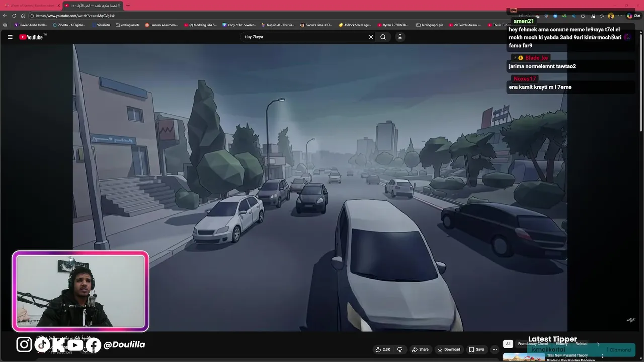Open the browser profile avatar
Image resolution: width=644 pixels, height=362 pixels.
tap(611, 16)
